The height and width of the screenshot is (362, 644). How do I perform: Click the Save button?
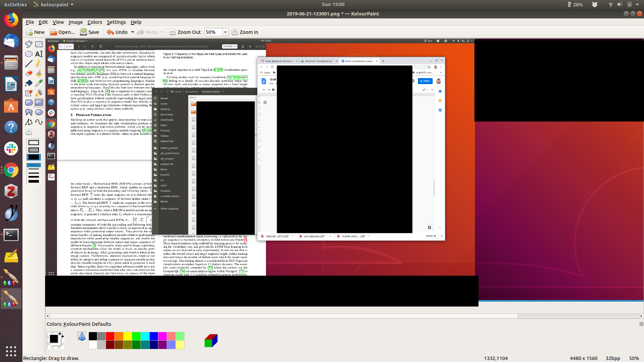click(x=90, y=32)
